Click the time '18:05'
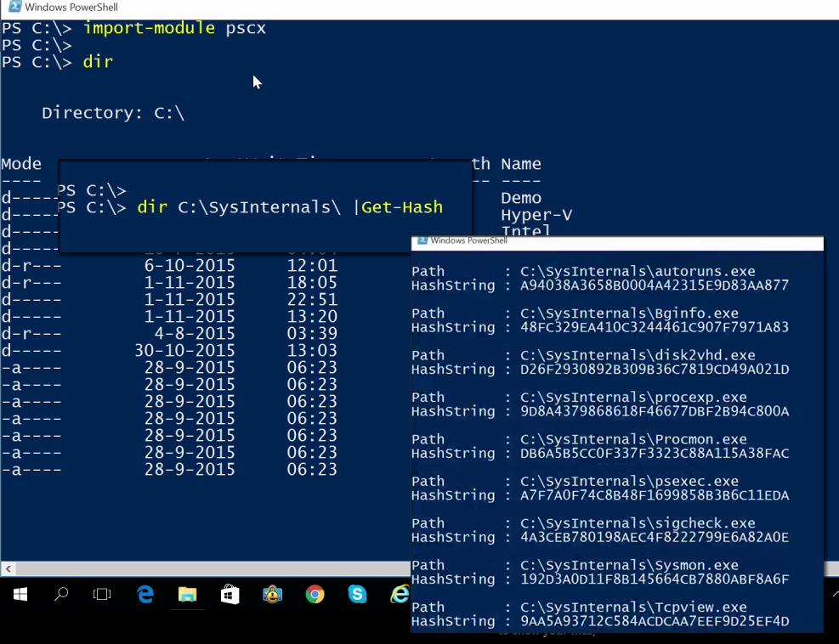 312,282
